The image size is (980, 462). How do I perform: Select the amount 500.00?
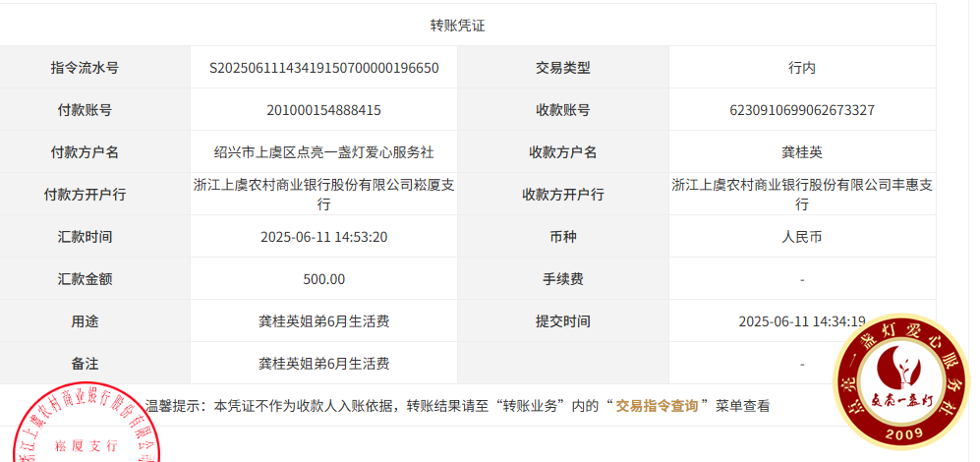click(323, 279)
